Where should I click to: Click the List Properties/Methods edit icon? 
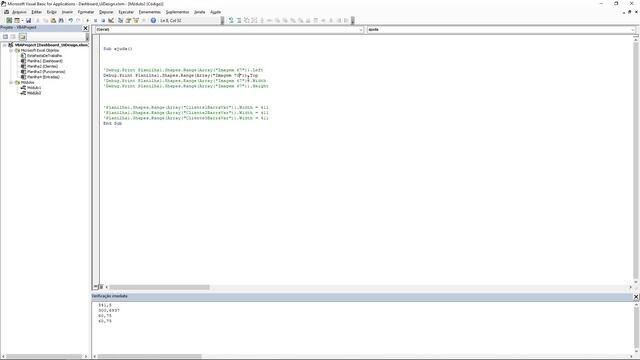click(x=231, y=20)
